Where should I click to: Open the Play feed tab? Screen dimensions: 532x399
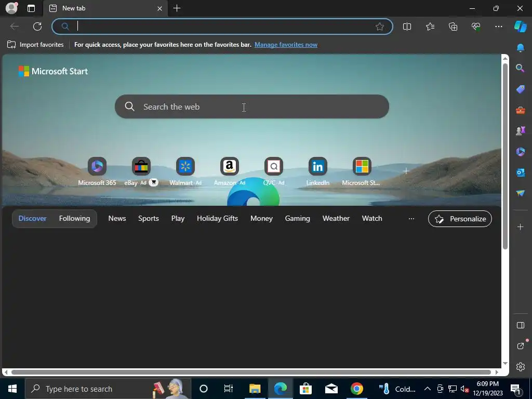178,219
